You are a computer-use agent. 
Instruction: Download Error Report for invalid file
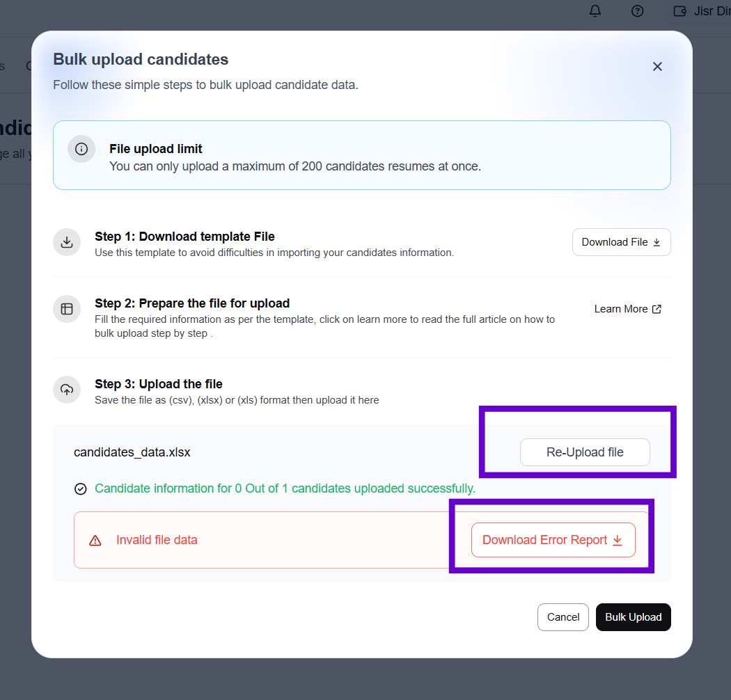(553, 540)
